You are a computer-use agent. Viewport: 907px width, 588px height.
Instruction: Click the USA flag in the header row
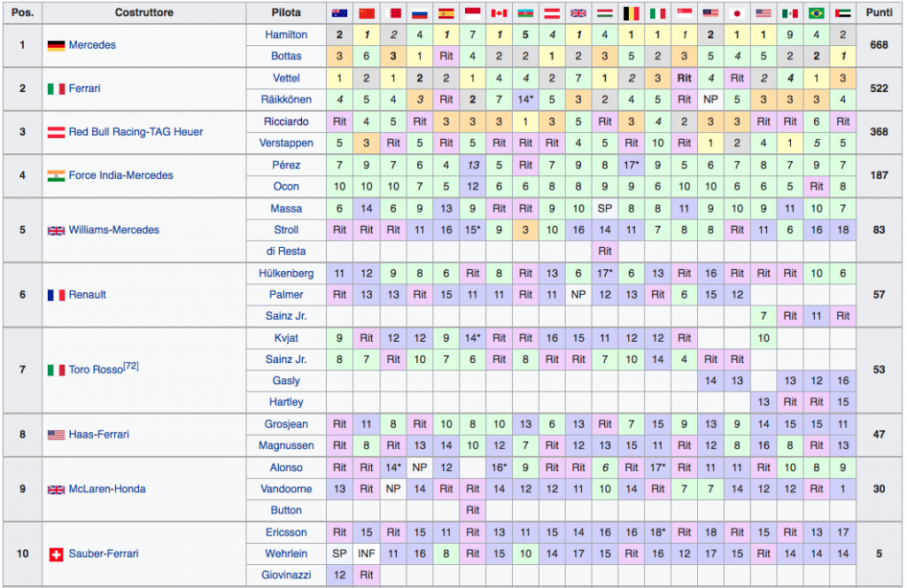pos(764,12)
